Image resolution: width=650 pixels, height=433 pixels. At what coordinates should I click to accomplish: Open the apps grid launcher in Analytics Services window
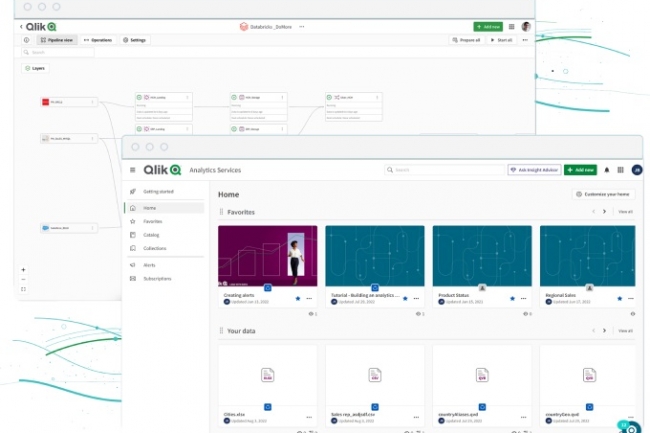(x=621, y=170)
